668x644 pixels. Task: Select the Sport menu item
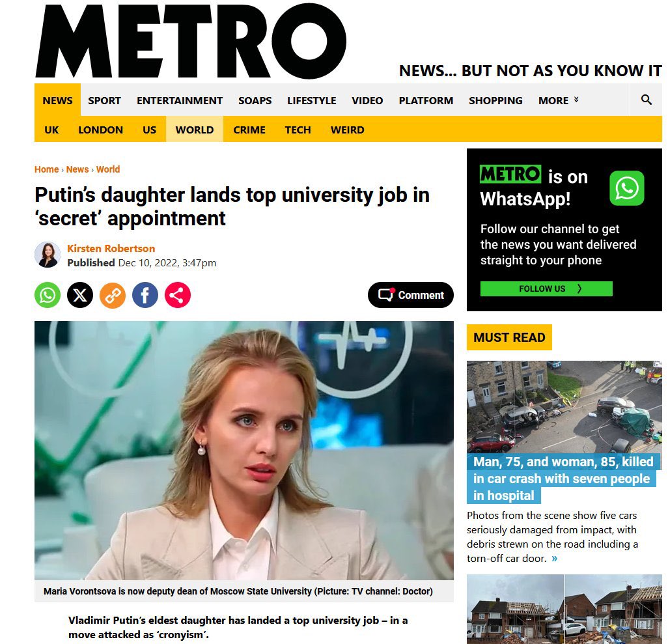tap(104, 100)
